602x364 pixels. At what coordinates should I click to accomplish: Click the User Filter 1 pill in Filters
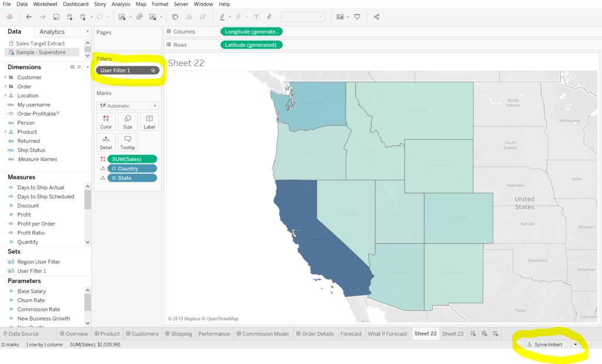tap(128, 70)
